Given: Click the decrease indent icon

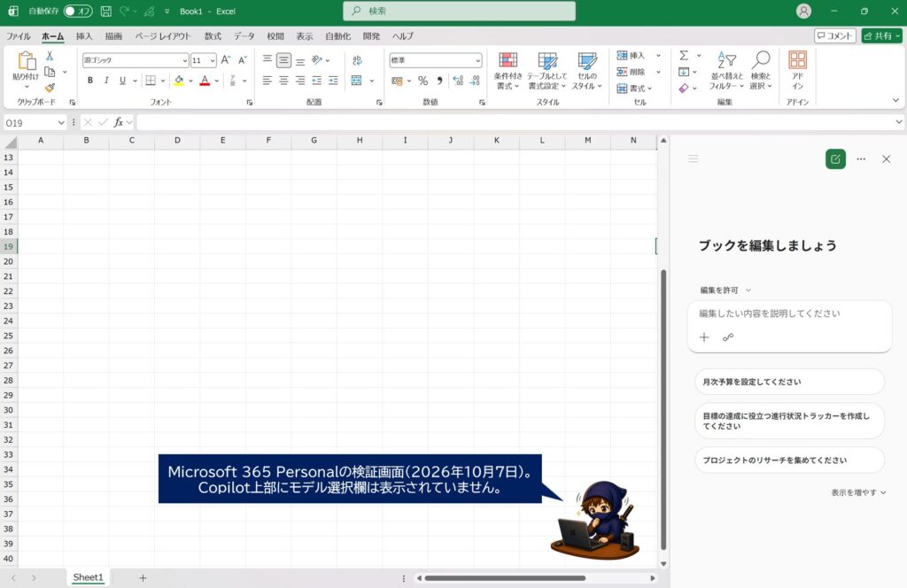Looking at the screenshot, I should (316, 81).
